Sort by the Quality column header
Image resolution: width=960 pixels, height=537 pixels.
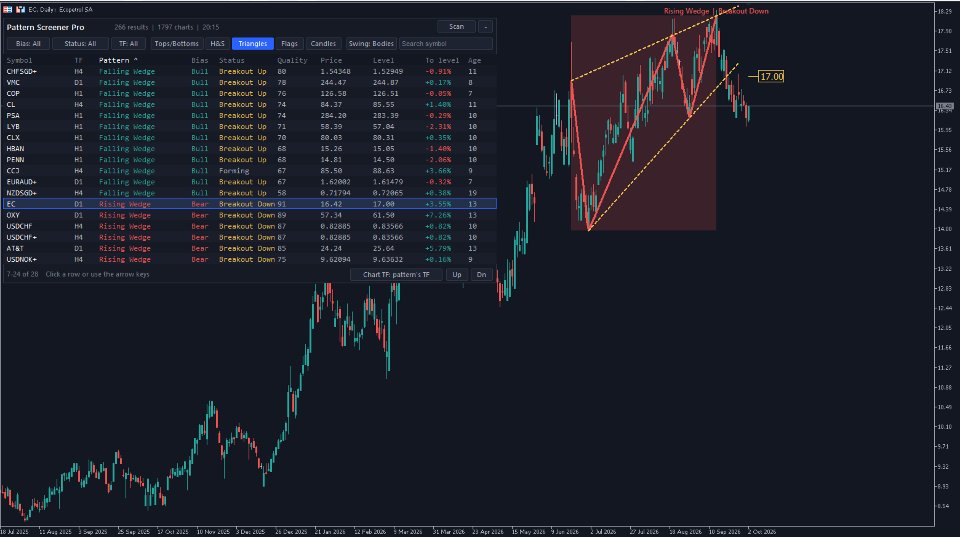point(292,61)
